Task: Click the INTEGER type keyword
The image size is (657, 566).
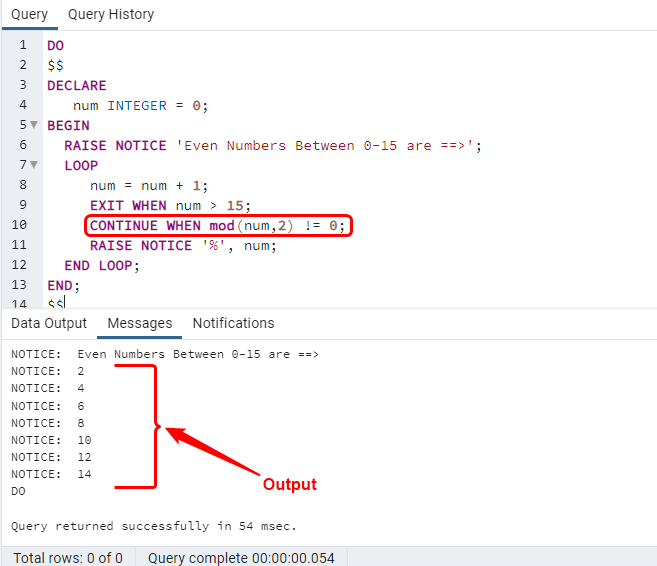Action: pyautogui.click(x=137, y=106)
